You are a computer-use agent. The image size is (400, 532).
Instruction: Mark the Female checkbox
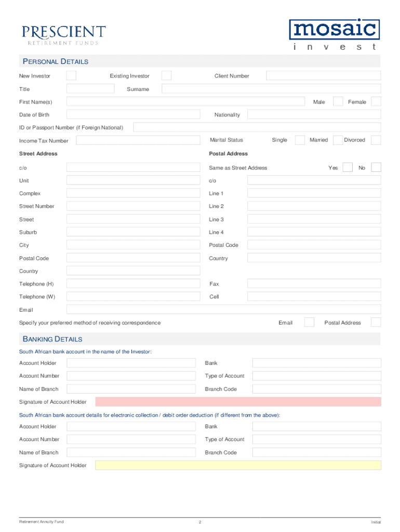[x=376, y=101]
